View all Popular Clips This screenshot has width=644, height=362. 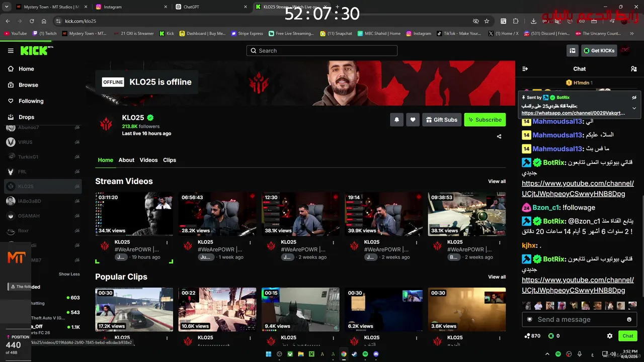point(497,277)
